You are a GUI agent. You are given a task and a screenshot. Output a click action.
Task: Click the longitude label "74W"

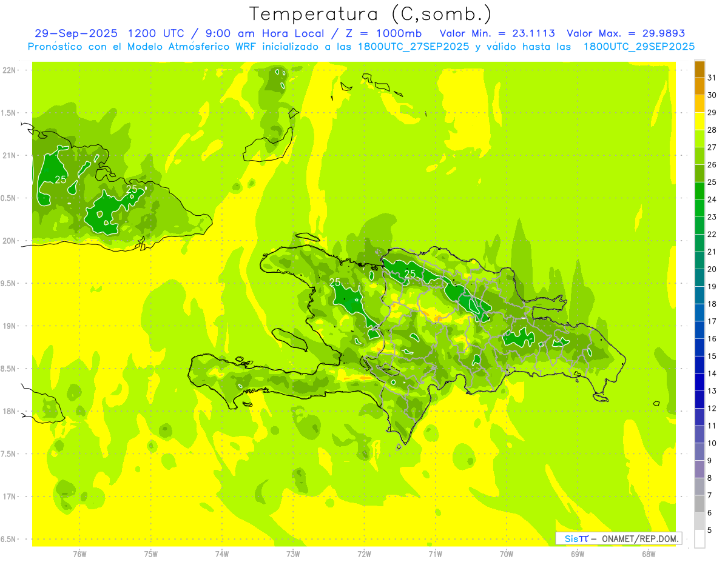tap(222, 554)
